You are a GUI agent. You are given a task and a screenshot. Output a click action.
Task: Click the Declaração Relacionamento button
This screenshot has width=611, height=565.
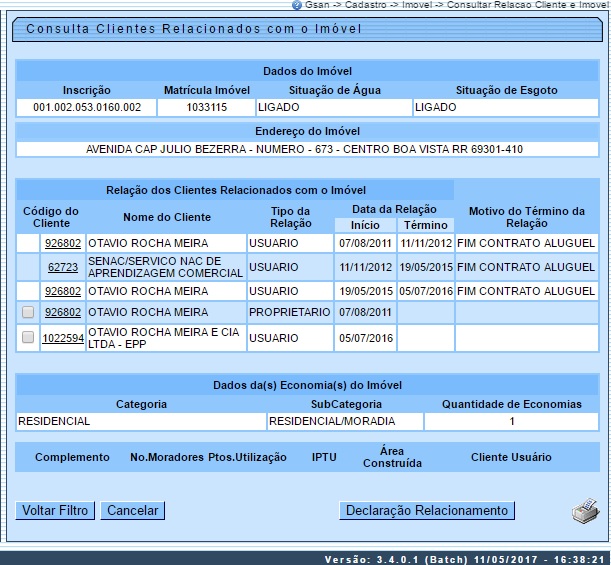click(427, 511)
